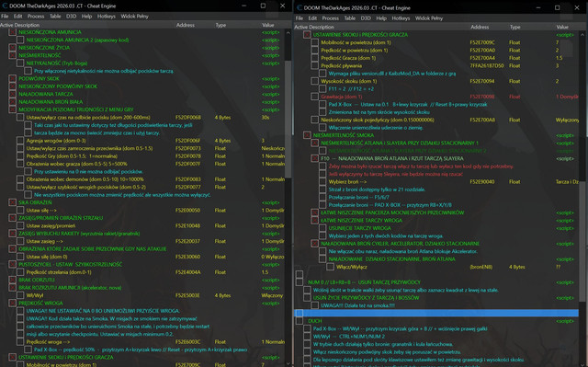588x367 pixels.
Task: Toggle USTAWIENIE SKOKU I PRĘDKOŚCI GRACZA in right window
Action: 307,35
